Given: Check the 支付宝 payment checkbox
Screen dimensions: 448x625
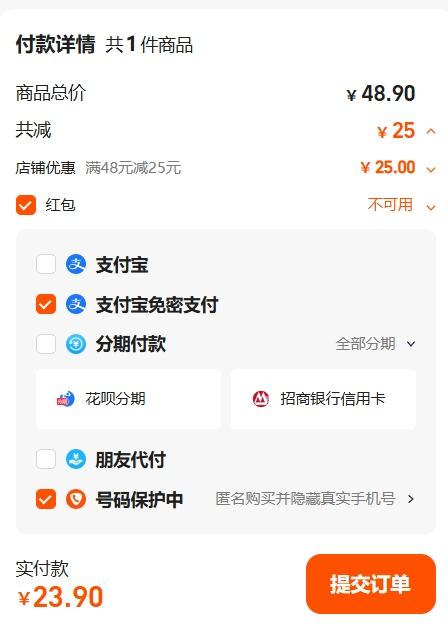Looking at the screenshot, I should (x=46, y=264).
